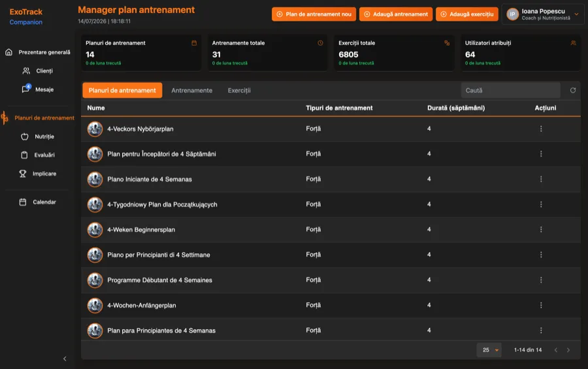The image size is (588, 369).
Task: Open Programme Débutant de 4 Semaines
Action: pos(160,280)
